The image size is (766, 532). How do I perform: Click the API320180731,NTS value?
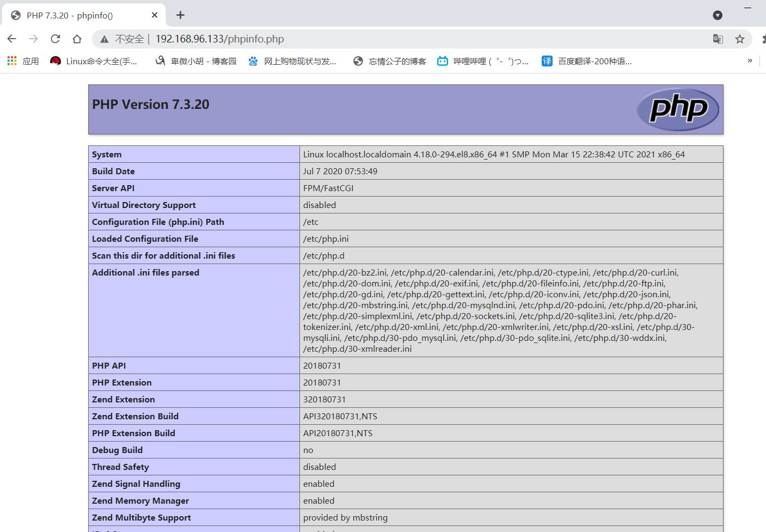[x=340, y=416]
